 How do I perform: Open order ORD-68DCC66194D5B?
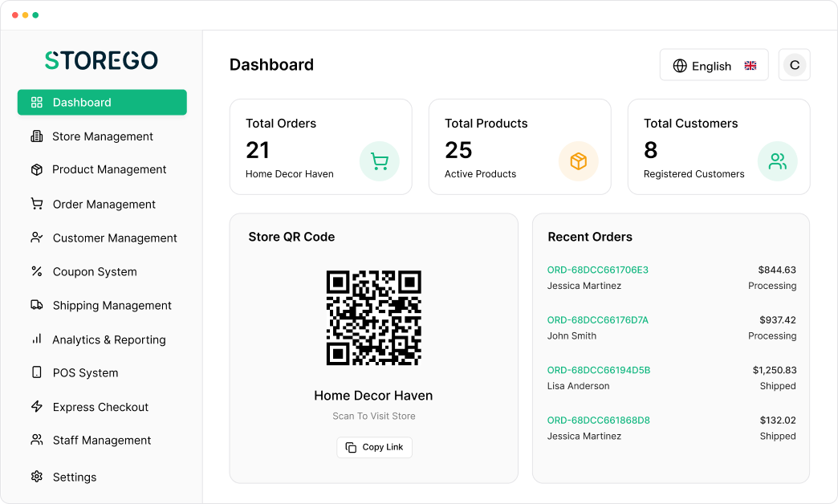(x=599, y=370)
